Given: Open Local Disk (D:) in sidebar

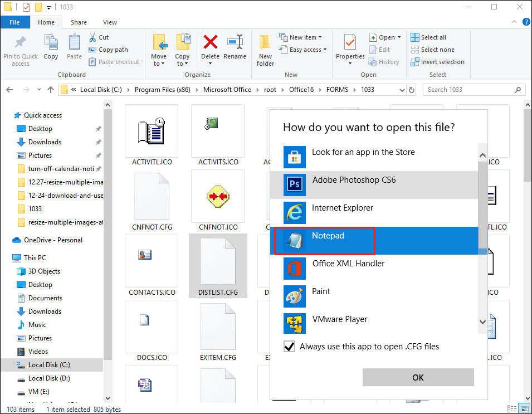Looking at the screenshot, I should point(49,378).
